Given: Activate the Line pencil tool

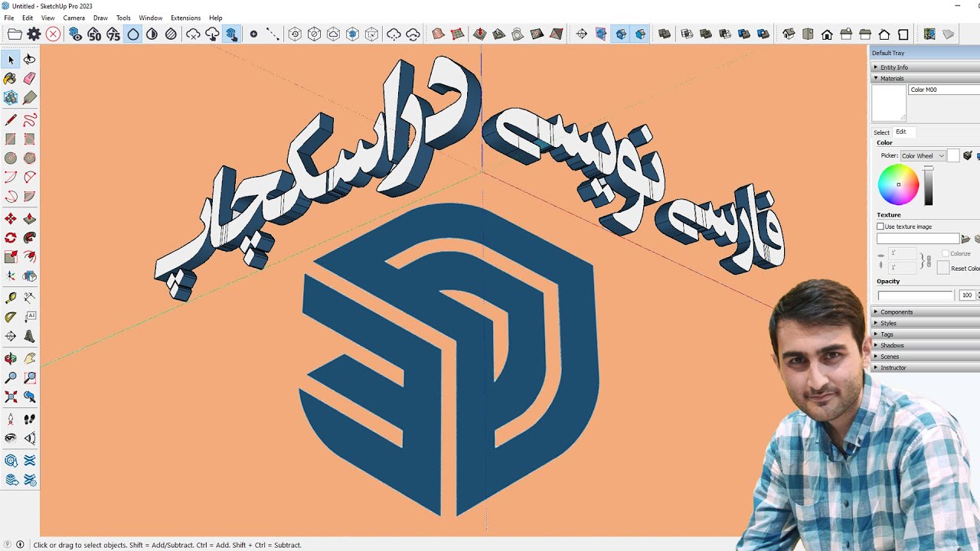Looking at the screenshot, I should [11, 120].
